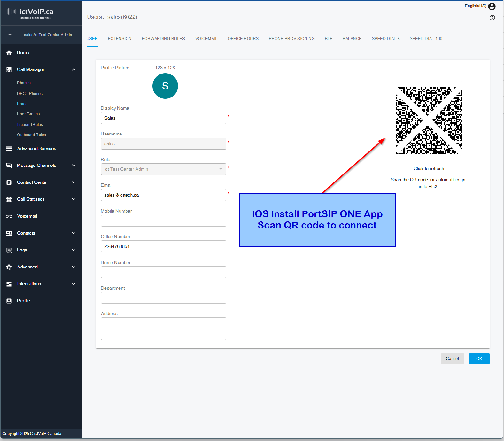
Task: Open Phones in the sidebar
Action: [x=24, y=83]
